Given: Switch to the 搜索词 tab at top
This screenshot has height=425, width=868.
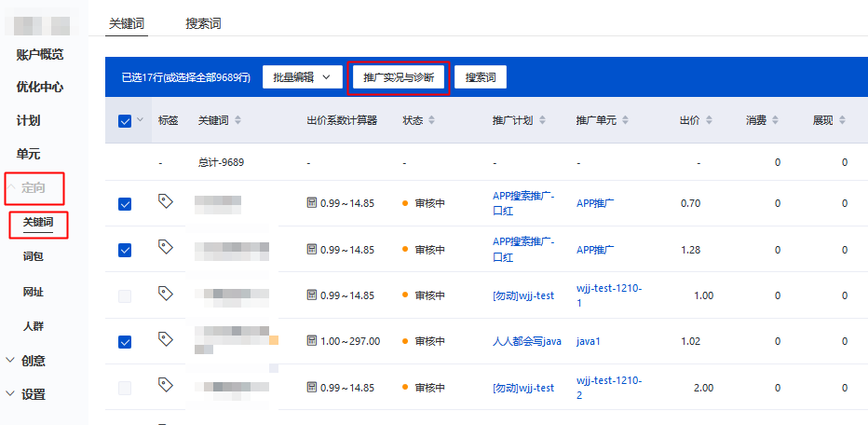Looking at the screenshot, I should click(x=203, y=23).
